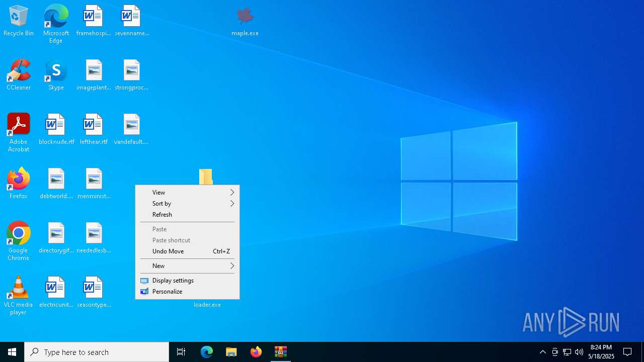The height and width of the screenshot is (362, 644).
Task: Open the Firefox desktop shortcut
Action: (x=19, y=184)
